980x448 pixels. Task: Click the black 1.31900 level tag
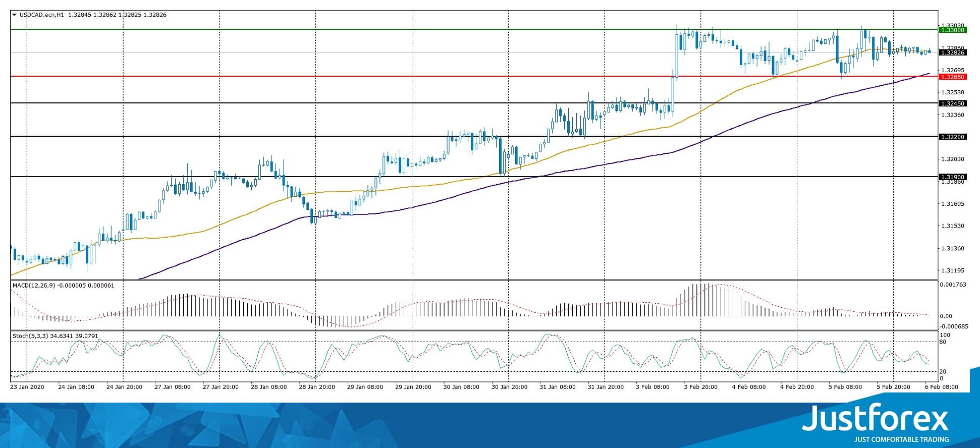(952, 177)
